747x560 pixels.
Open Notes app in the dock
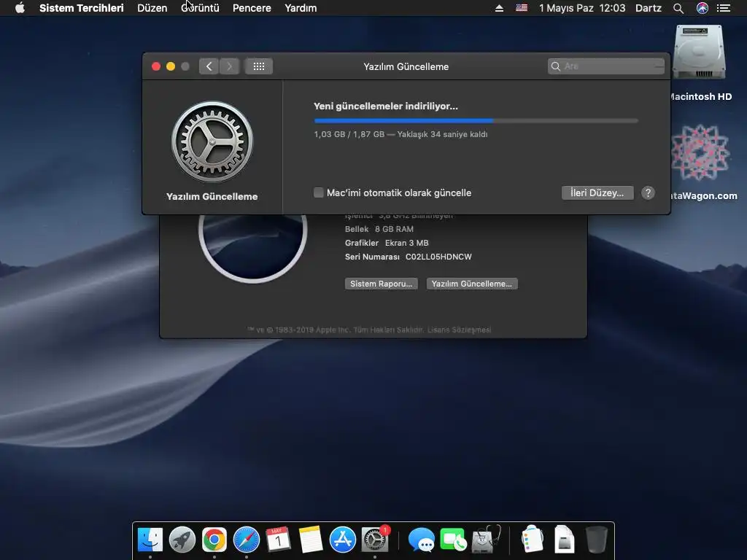pos(310,540)
